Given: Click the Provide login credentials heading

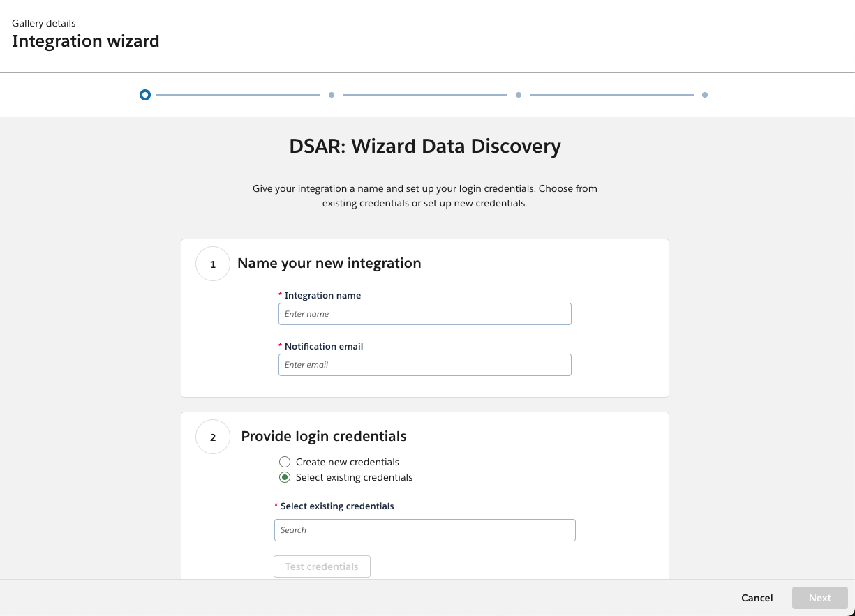Looking at the screenshot, I should [324, 436].
